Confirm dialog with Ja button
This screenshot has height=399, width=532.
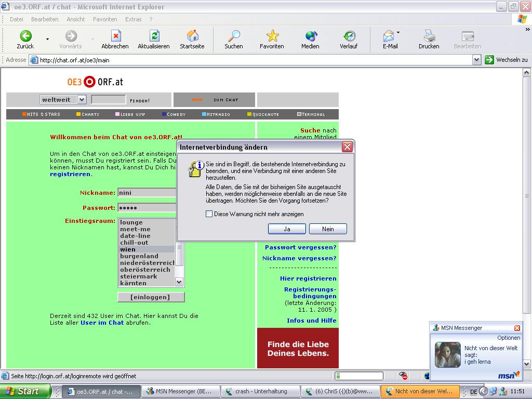coord(287,229)
